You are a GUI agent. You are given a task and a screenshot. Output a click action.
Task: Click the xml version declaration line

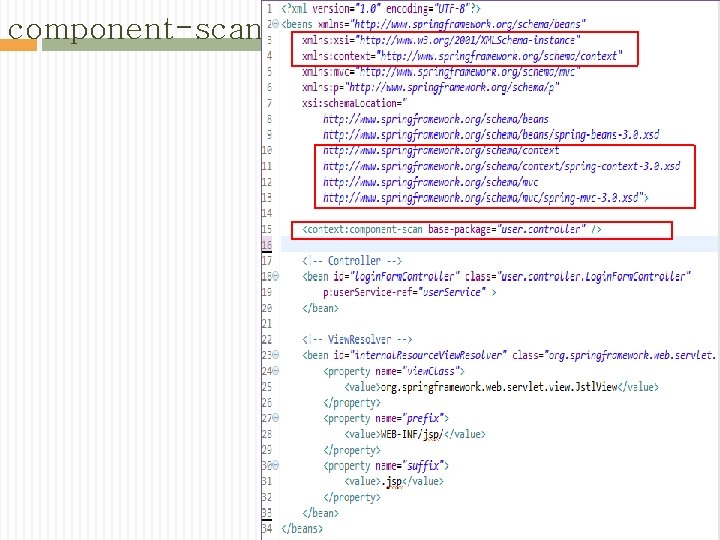[x=381, y=9]
